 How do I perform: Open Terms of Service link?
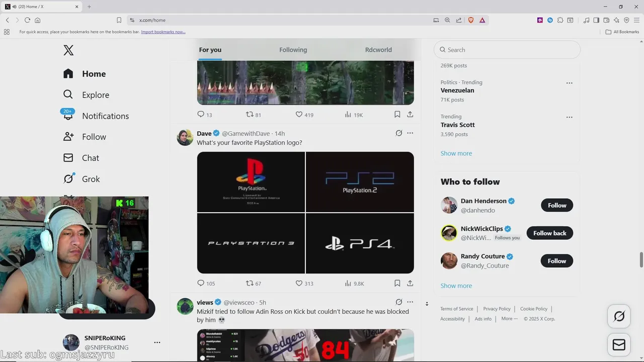point(457,309)
